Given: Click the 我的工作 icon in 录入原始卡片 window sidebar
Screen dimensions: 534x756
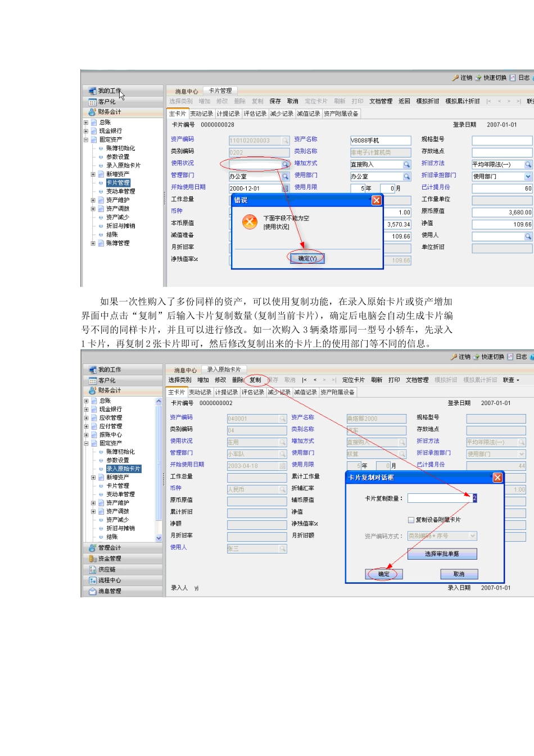Looking at the screenshot, I should tap(93, 370).
